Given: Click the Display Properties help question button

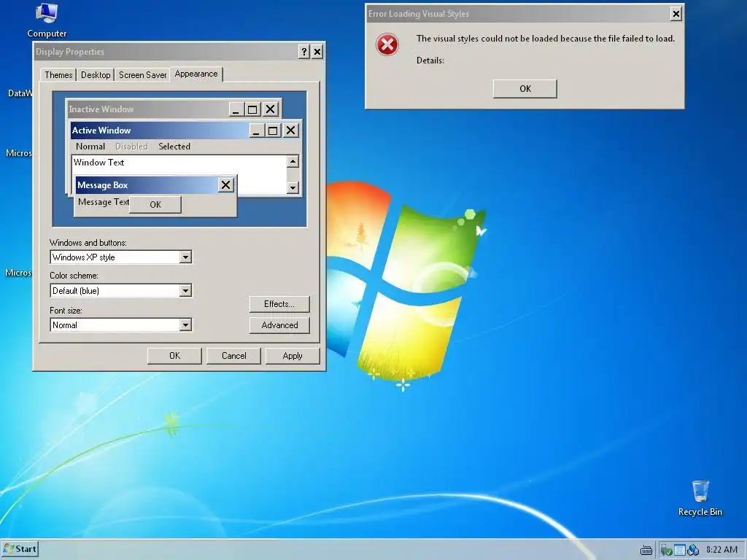Looking at the screenshot, I should pyautogui.click(x=304, y=52).
